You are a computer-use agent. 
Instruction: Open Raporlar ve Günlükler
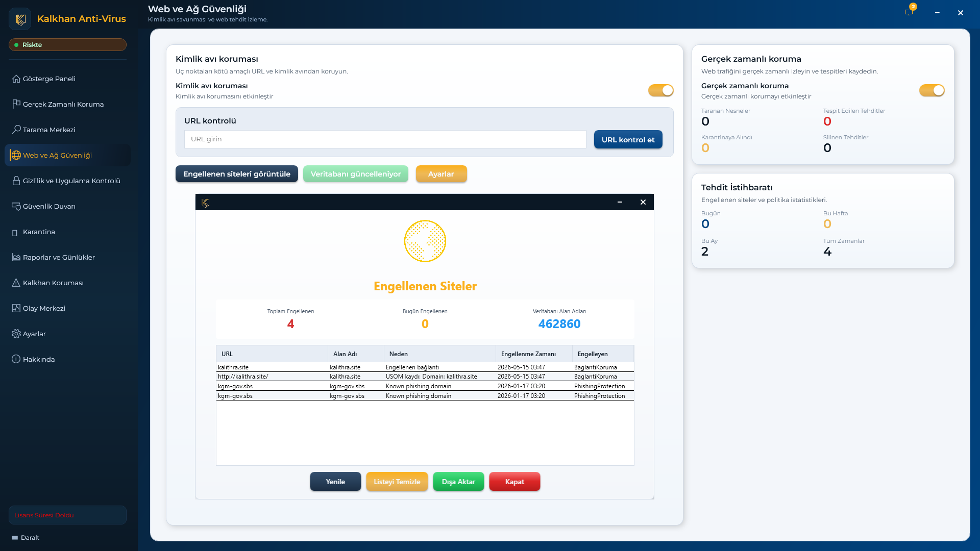[x=68, y=257]
